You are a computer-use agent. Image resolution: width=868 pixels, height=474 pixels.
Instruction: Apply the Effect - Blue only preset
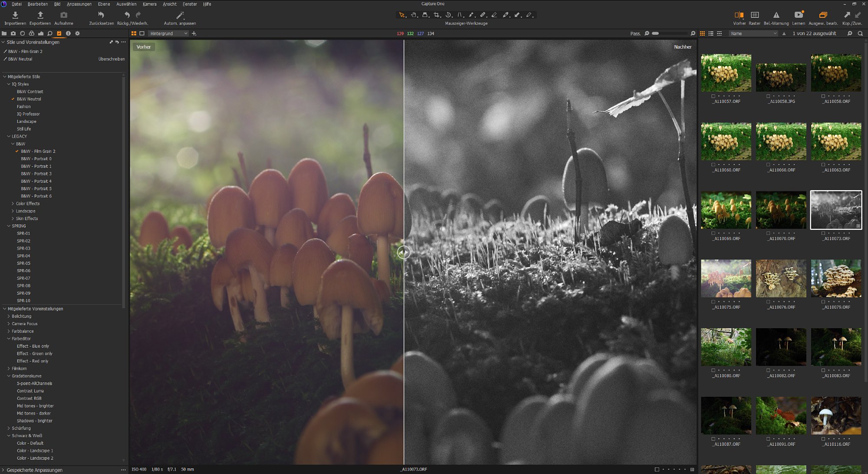(33, 346)
